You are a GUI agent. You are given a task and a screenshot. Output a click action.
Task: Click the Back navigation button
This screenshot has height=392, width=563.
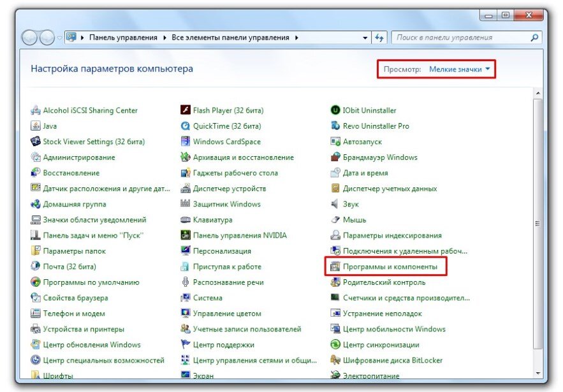tap(29, 38)
